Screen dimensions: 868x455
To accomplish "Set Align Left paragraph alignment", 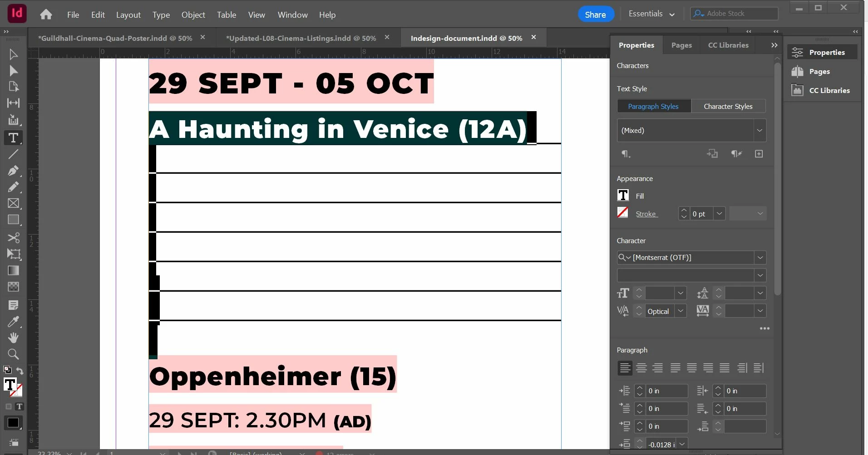I will [625, 368].
